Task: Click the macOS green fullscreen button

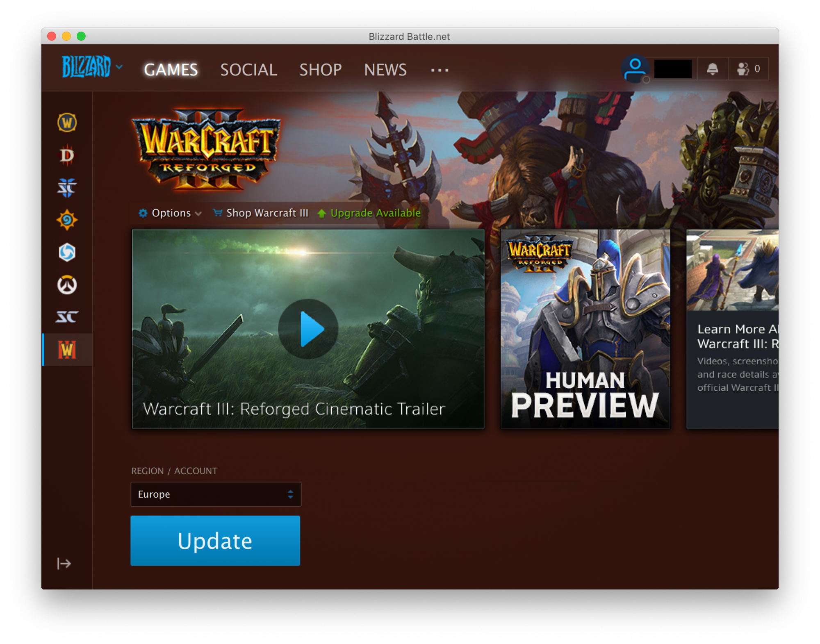Action: point(81,36)
